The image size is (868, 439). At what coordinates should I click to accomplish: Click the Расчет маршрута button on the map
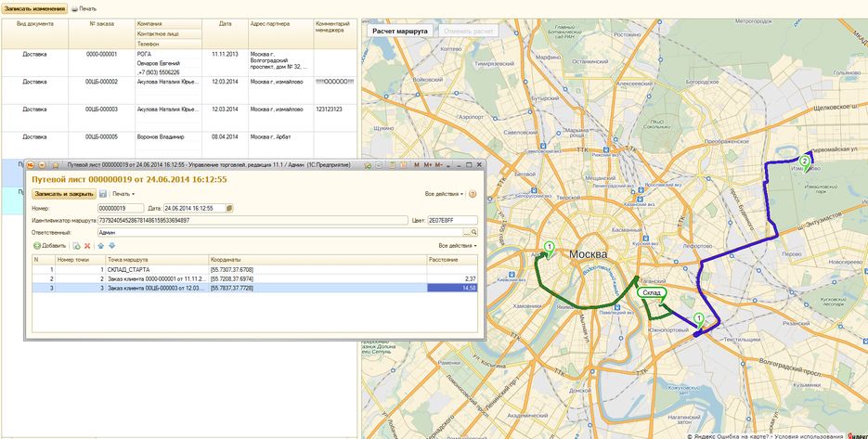(400, 32)
